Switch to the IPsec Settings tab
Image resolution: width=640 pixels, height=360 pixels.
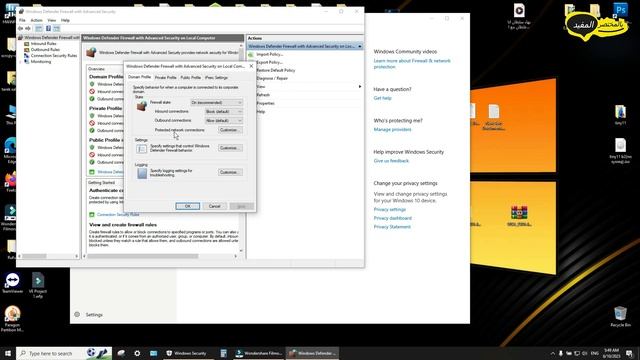pyautogui.click(x=216, y=78)
